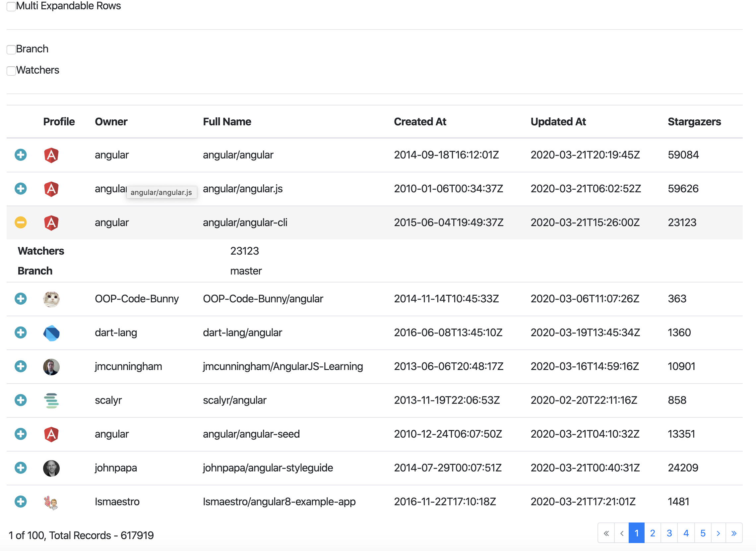Check the Branch column checkbox
This screenshot has width=756, height=551.
pyautogui.click(x=11, y=49)
